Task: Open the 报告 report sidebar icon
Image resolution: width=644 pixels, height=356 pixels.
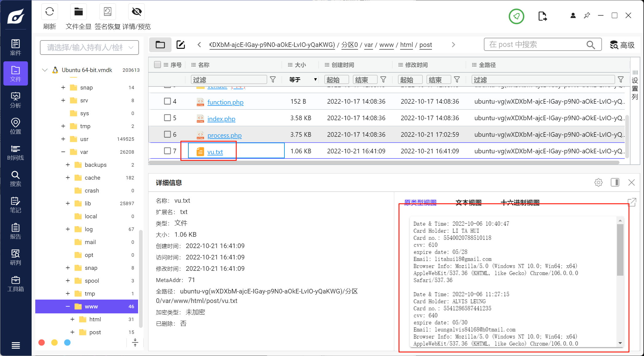Action: 15,231
